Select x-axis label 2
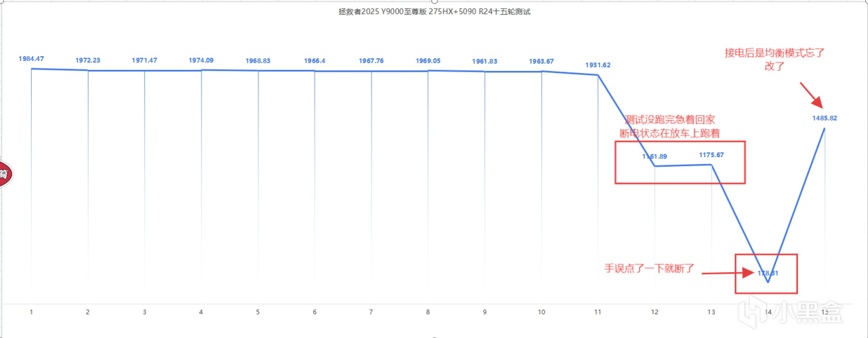The width and height of the screenshot is (868, 338). pyautogui.click(x=88, y=312)
